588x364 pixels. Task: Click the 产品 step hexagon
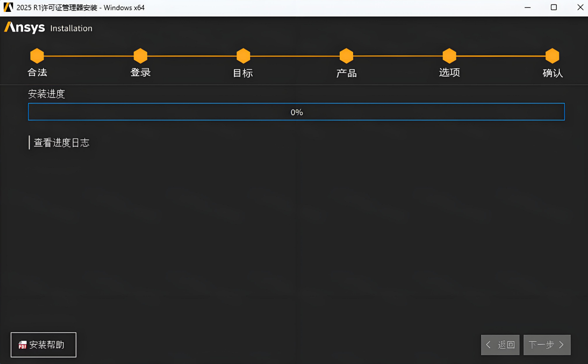coord(346,56)
